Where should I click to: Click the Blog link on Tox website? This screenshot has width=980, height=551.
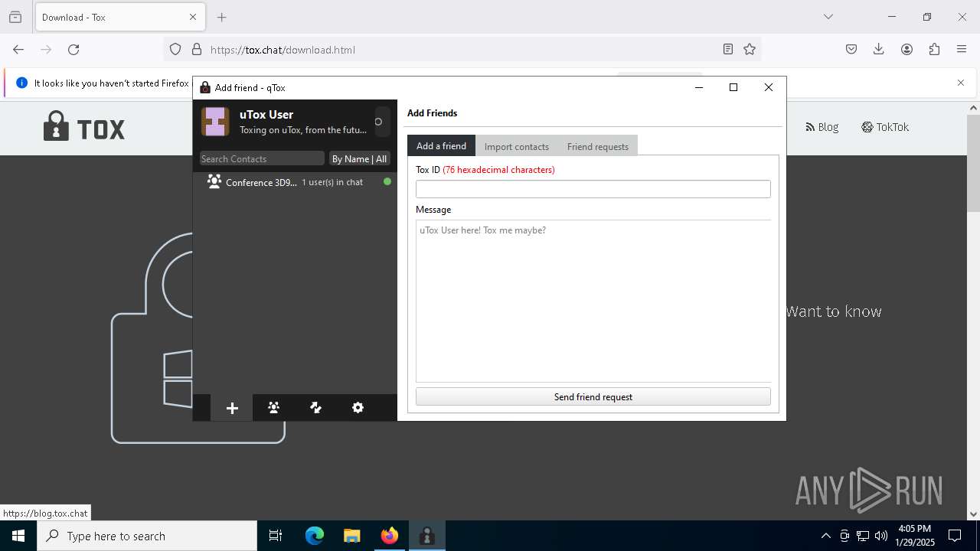822,127
